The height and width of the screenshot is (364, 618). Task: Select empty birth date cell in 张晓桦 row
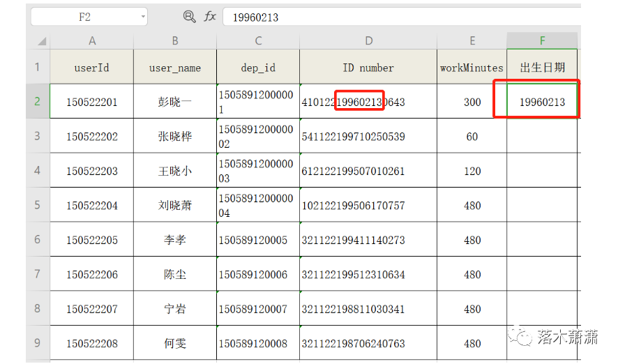[x=542, y=136]
